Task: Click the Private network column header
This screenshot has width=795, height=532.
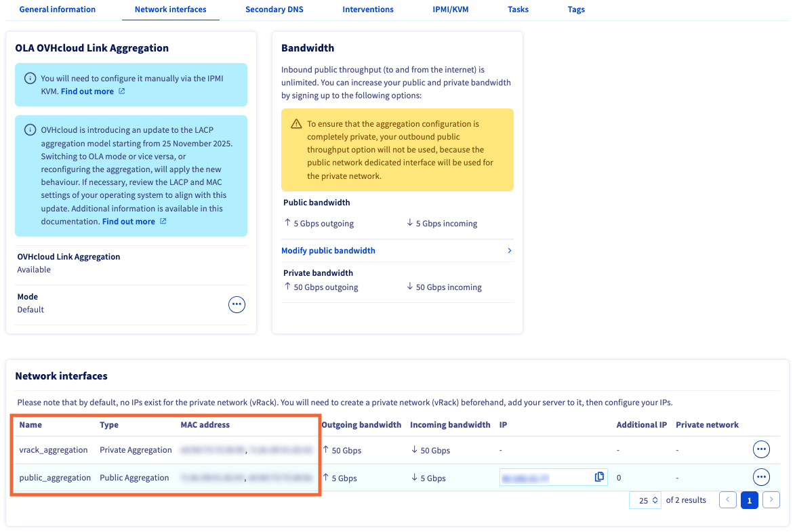Action: coord(707,425)
